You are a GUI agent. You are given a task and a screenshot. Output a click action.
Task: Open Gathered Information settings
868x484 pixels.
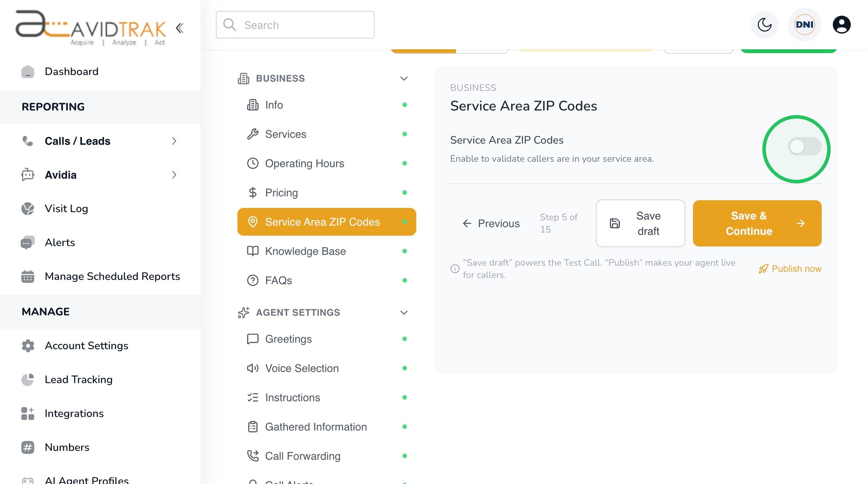[327, 427]
